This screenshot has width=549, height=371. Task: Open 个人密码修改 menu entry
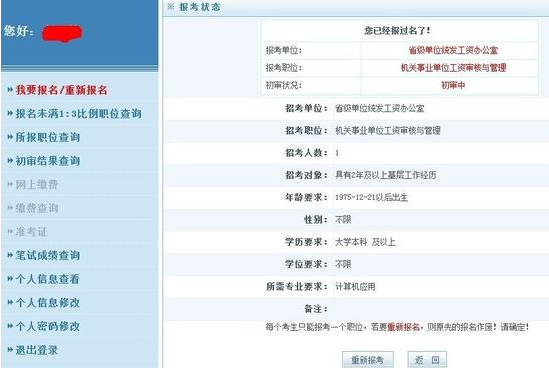[x=48, y=326]
